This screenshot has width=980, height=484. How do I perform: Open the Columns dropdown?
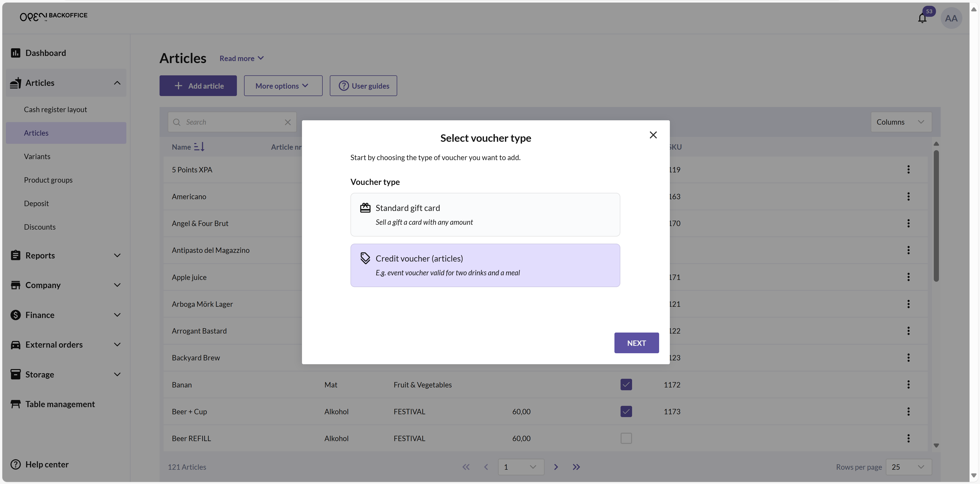click(901, 122)
